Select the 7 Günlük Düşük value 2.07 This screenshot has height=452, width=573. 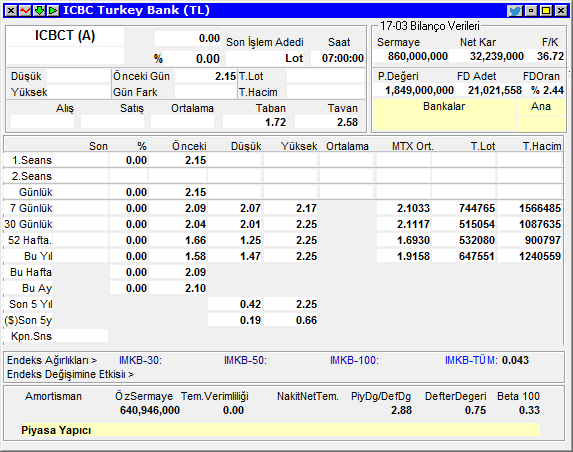click(250, 208)
